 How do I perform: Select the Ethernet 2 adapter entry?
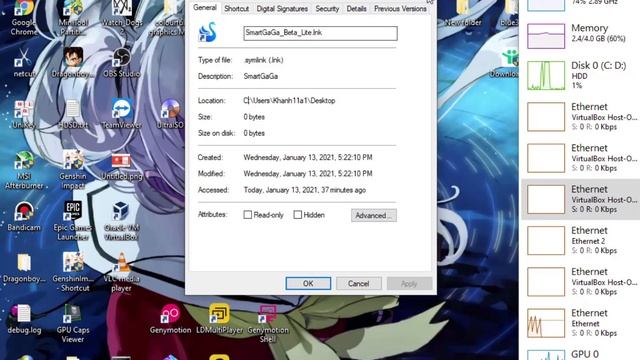pos(580,240)
